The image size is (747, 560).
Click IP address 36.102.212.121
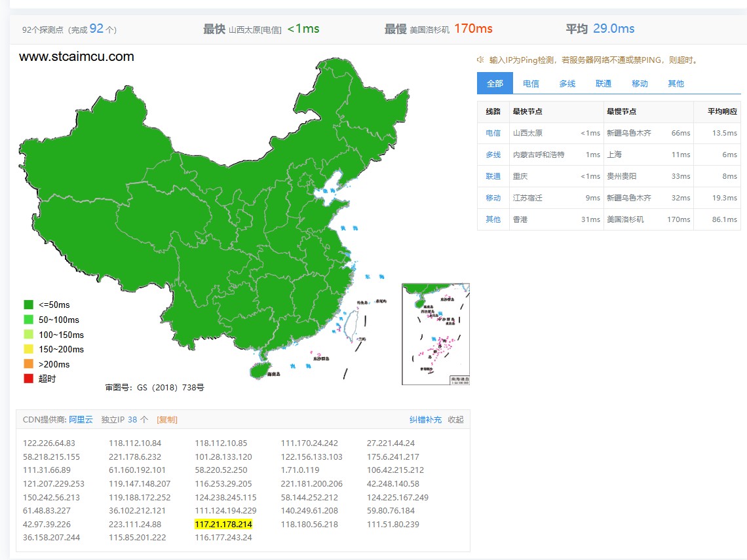pyautogui.click(x=137, y=510)
